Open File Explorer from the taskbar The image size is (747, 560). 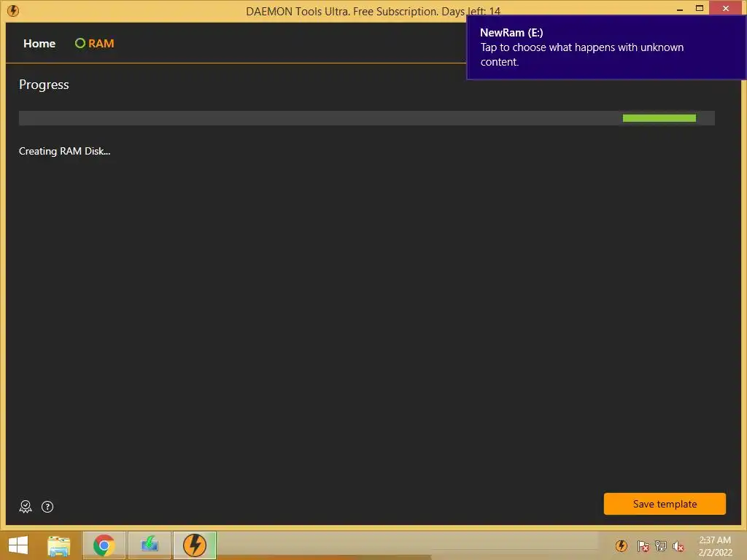[58, 545]
